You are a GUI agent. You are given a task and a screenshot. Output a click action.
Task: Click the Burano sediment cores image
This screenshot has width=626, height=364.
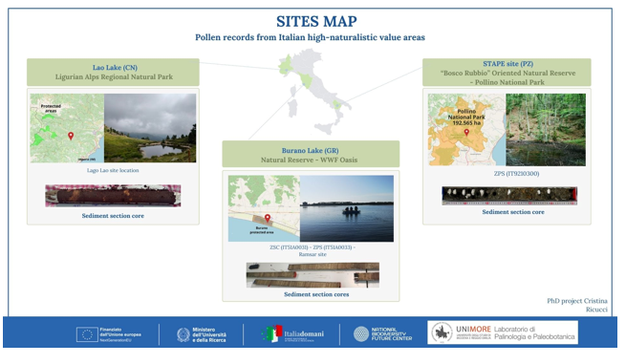pyautogui.click(x=313, y=275)
